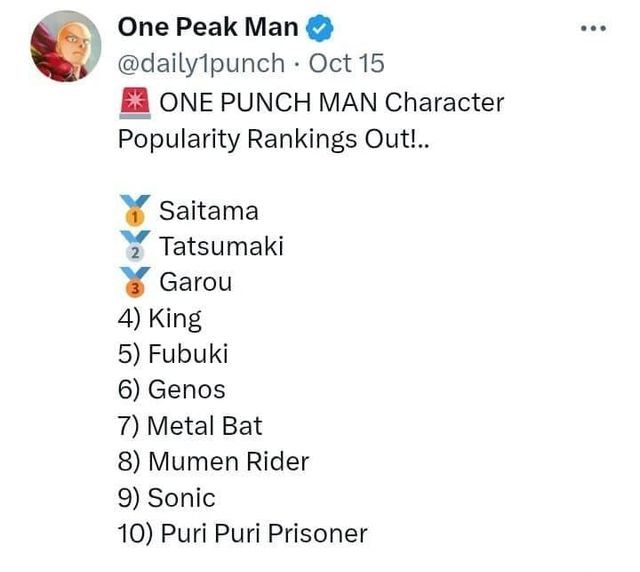Click the One Peak Man display name
The width and height of the screenshot is (640, 572).
pos(208,28)
